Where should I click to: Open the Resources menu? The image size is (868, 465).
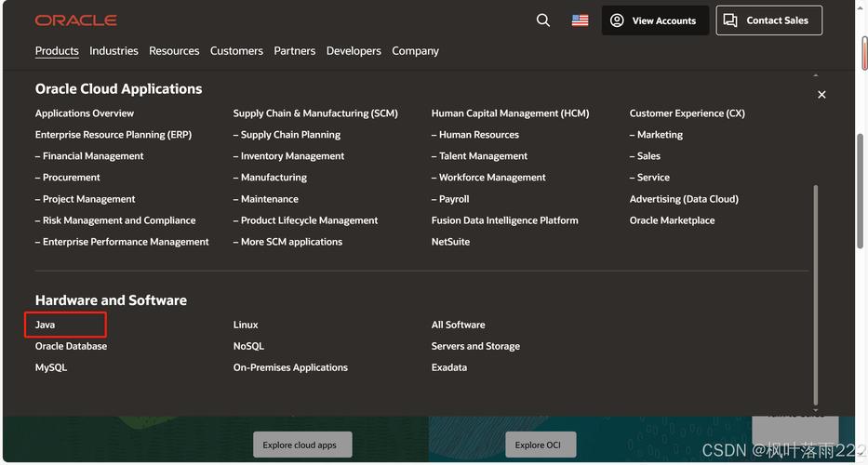(x=174, y=51)
